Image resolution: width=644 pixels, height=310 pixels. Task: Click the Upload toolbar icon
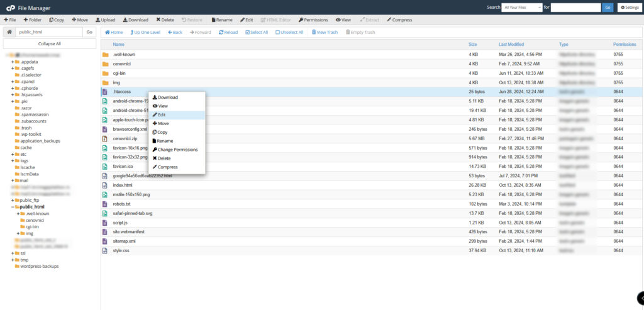pyautogui.click(x=105, y=20)
